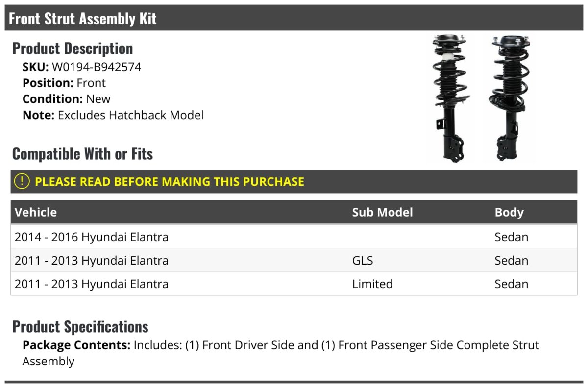Screen dimensions: 588x388
Task: Click the Front Strut Assembly Kit title
Action: (83, 19)
